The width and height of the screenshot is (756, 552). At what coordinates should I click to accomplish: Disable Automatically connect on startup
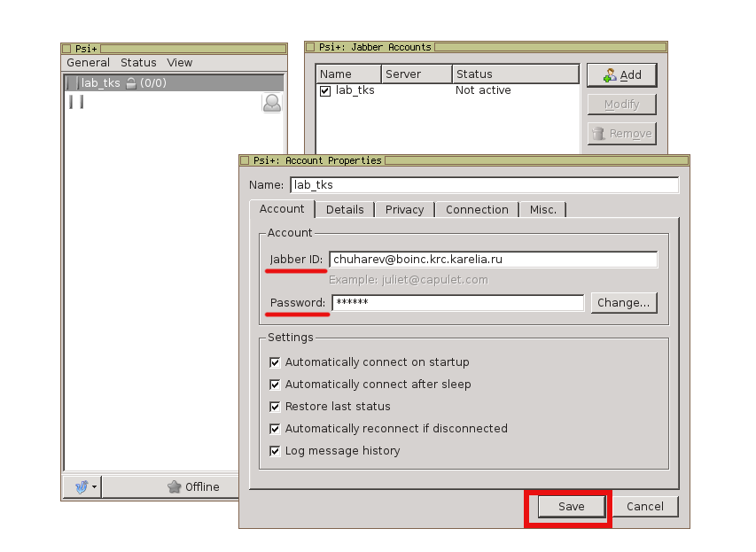275,362
